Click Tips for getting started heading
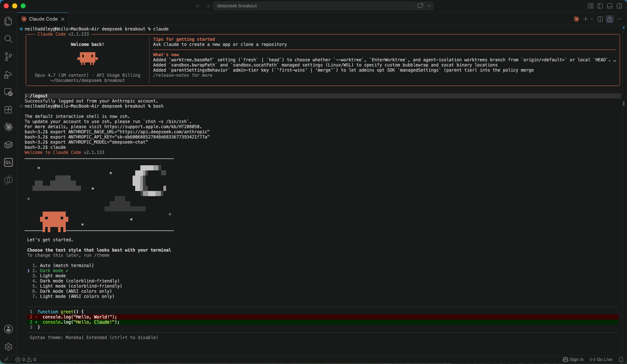The image size is (627, 364). point(184,39)
